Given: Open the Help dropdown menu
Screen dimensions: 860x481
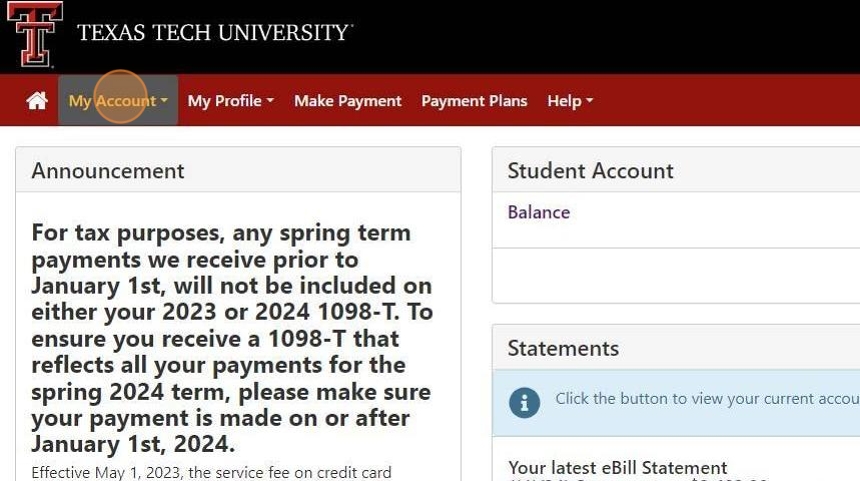Looking at the screenshot, I should tap(569, 101).
